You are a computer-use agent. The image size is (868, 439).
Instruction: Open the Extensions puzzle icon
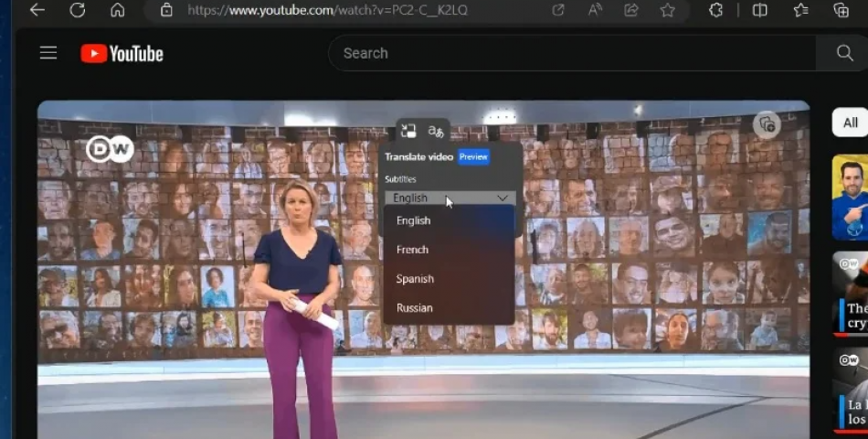715,9
